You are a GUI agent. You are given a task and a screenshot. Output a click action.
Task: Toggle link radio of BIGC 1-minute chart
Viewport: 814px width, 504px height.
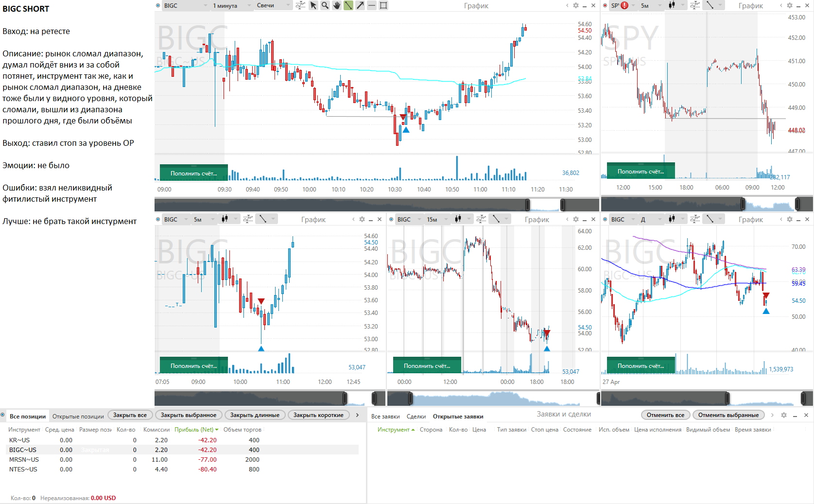pyautogui.click(x=158, y=5)
